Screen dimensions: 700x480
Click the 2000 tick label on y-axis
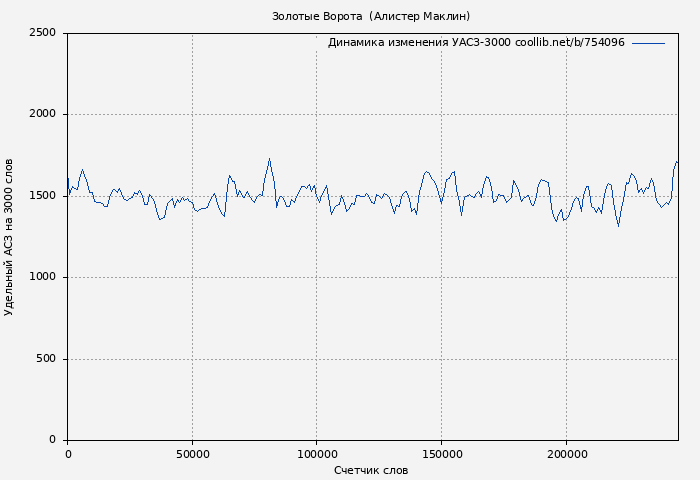(x=42, y=115)
